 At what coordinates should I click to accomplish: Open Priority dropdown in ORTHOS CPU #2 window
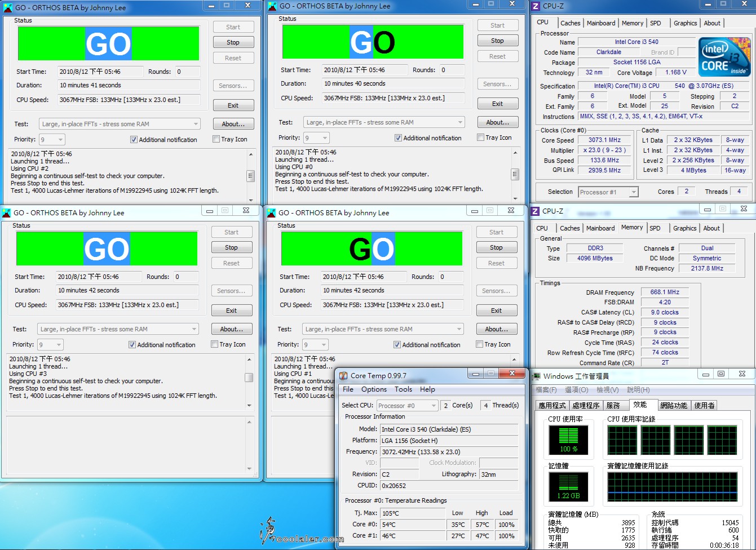pyautogui.click(x=52, y=139)
